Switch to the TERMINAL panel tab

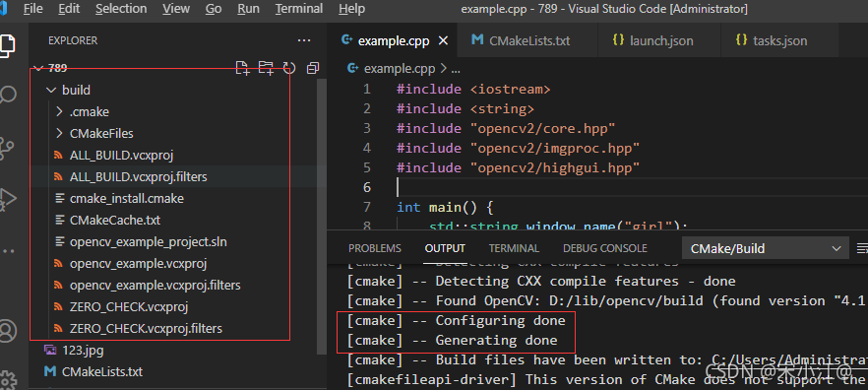pos(514,249)
